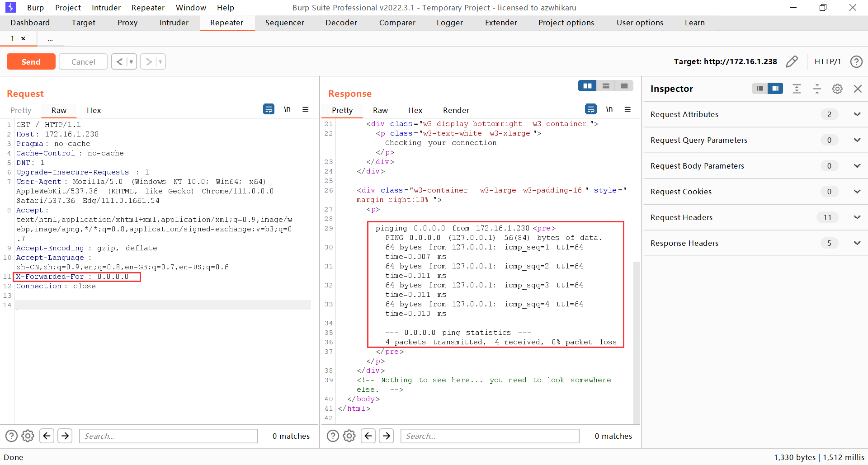Image resolution: width=868 pixels, height=465 pixels.
Task: Show Request in Hex view
Action: pos(94,110)
